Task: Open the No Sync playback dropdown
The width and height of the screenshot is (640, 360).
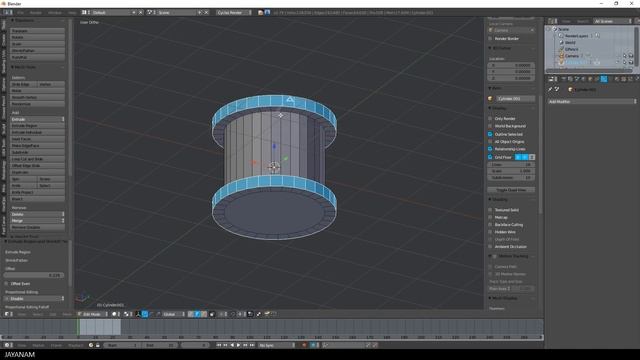Action: pyautogui.click(x=276, y=345)
